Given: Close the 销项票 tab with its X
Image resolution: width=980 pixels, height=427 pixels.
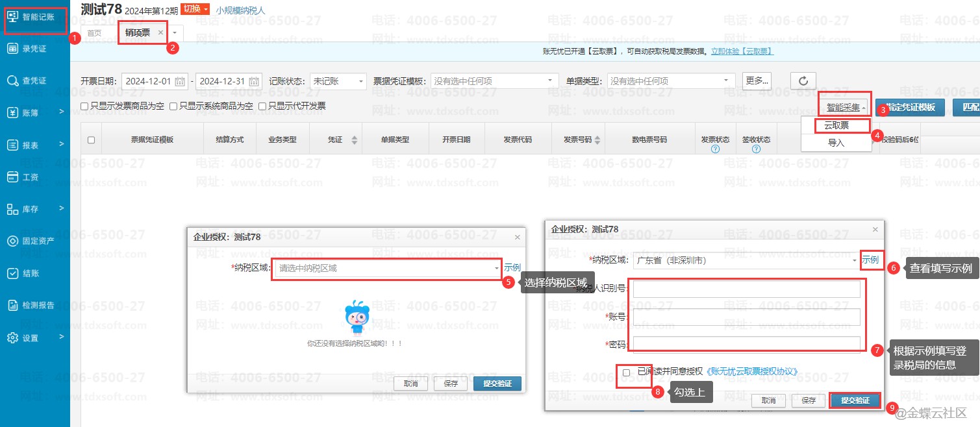Looking at the screenshot, I should 160,32.
